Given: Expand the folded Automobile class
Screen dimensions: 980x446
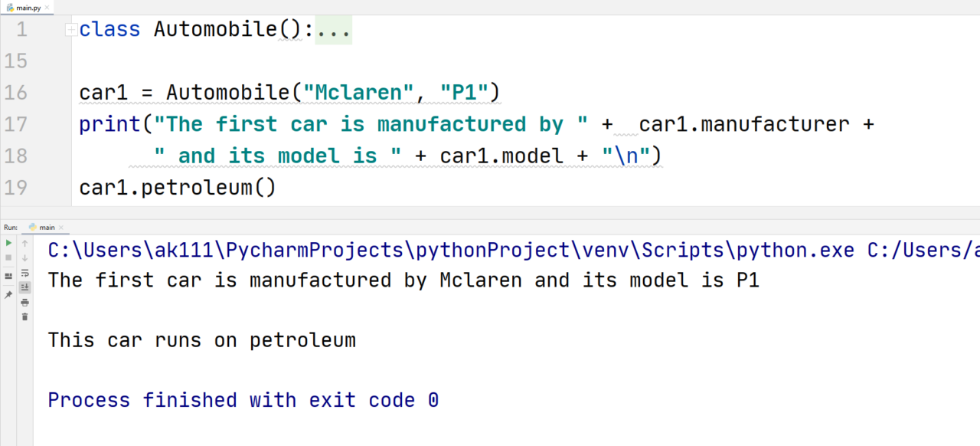Looking at the screenshot, I should pyautogui.click(x=70, y=30).
